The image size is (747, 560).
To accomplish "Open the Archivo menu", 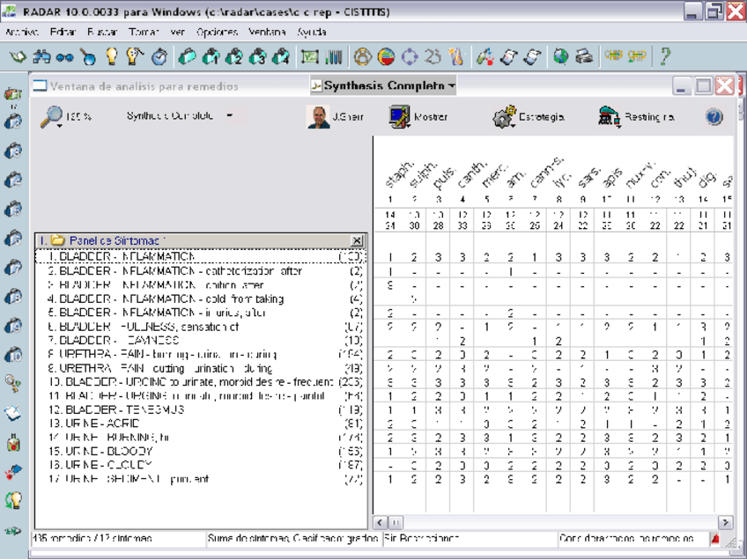I will pyautogui.click(x=22, y=32).
